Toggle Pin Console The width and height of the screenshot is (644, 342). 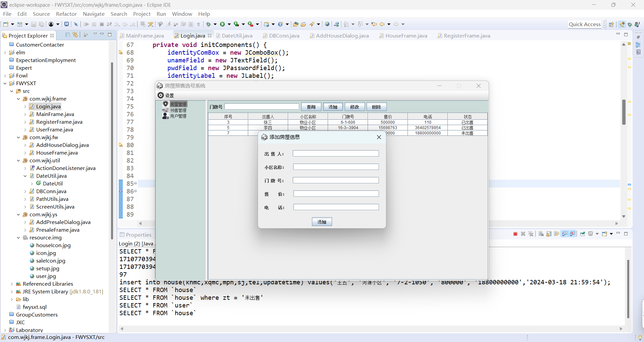point(583,234)
